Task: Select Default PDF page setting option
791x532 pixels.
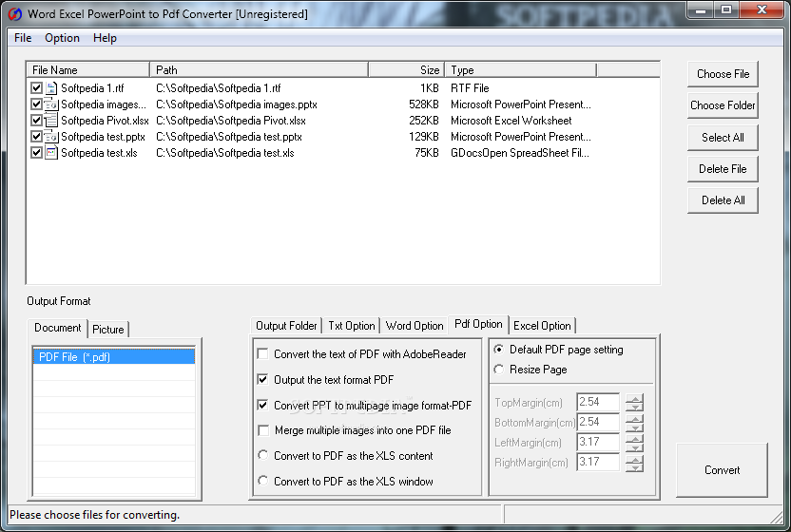Action: click(499, 350)
